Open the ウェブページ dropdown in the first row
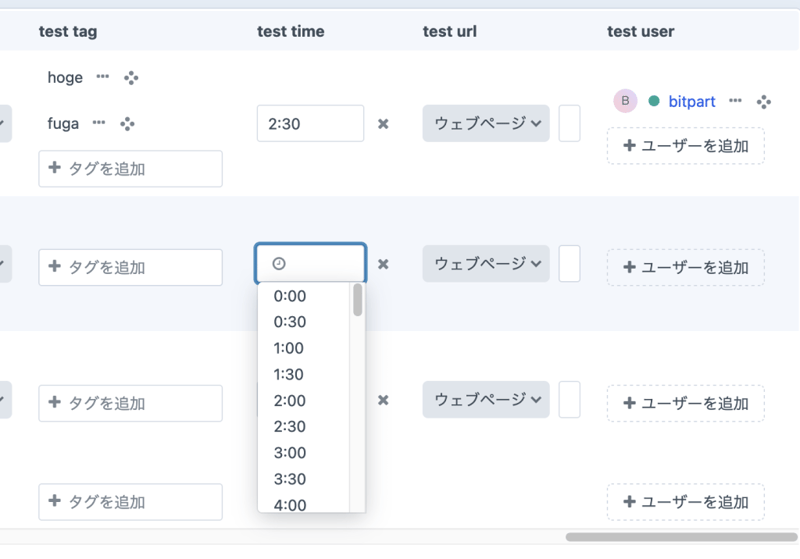This screenshot has width=800, height=559. coord(485,123)
